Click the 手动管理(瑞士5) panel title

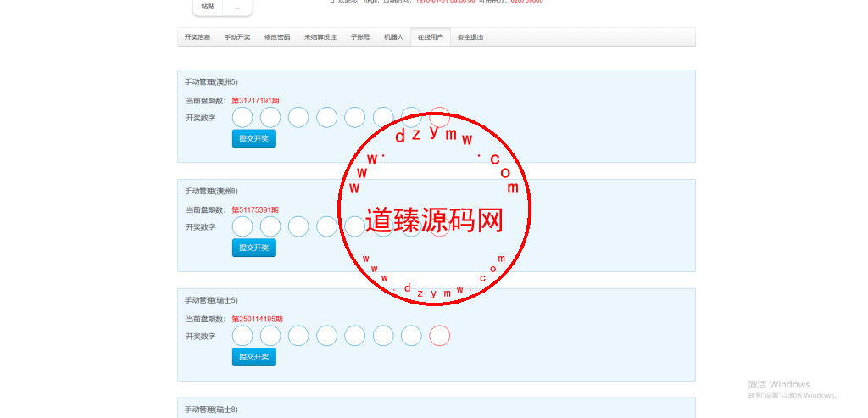pos(211,301)
